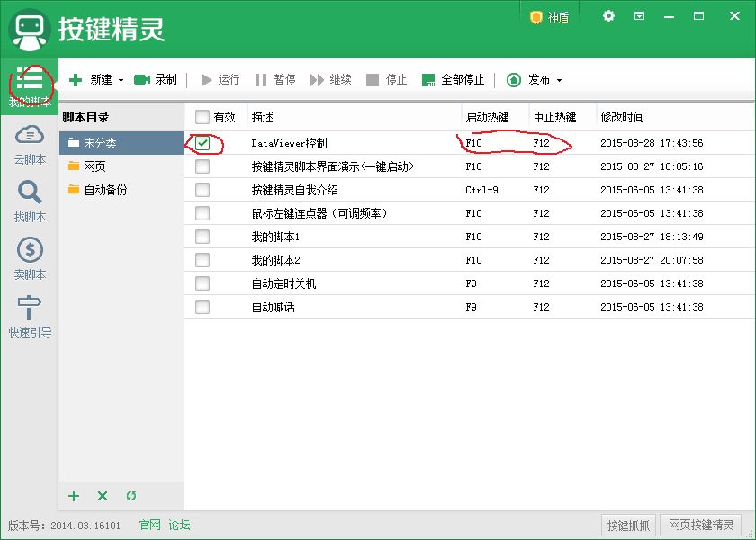
Task: Select 鼠标左键连点器（可调频率） script
Action: pos(319,213)
